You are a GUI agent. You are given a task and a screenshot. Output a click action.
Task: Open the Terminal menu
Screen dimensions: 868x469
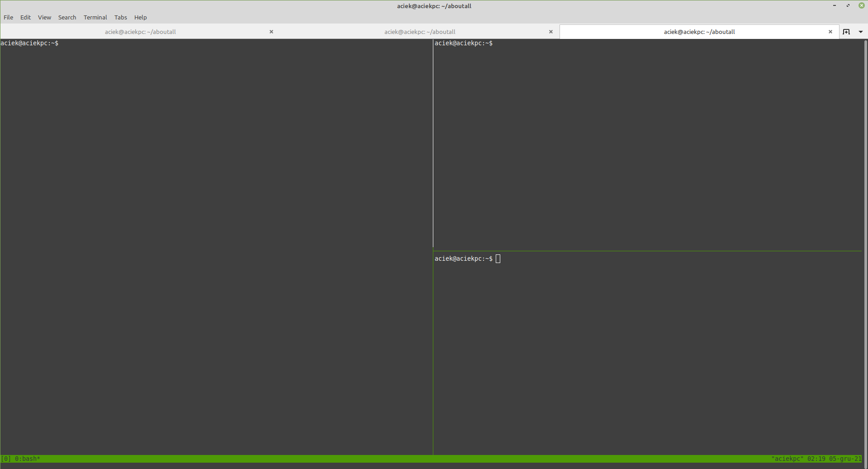coord(95,17)
